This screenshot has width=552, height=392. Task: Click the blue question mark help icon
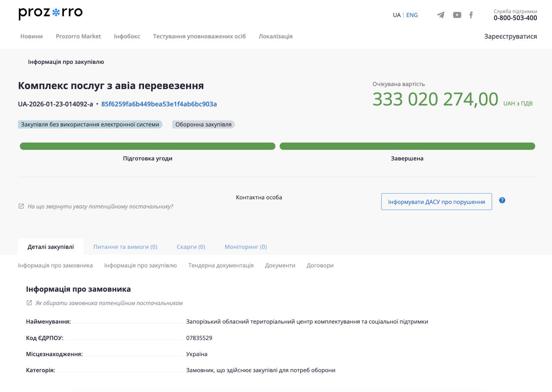[x=502, y=200]
